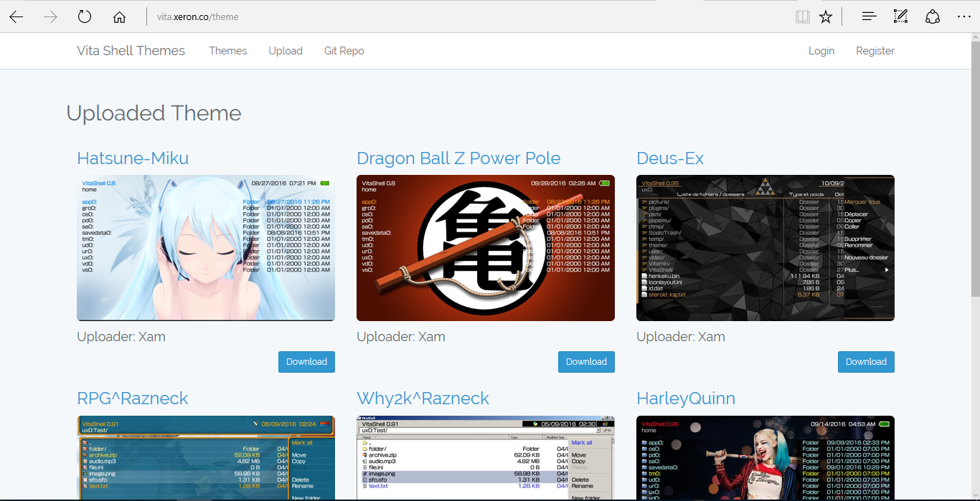This screenshot has height=501, width=980.
Task: Add page to favorites with star icon
Action: (x=826, y=17)
